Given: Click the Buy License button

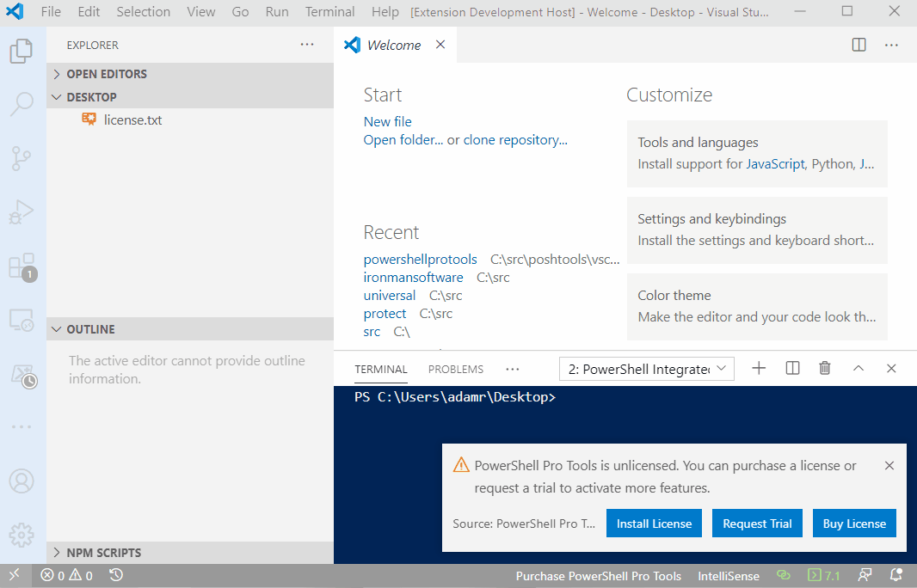Looking at the screenshot, I should [x=854, y=524].
